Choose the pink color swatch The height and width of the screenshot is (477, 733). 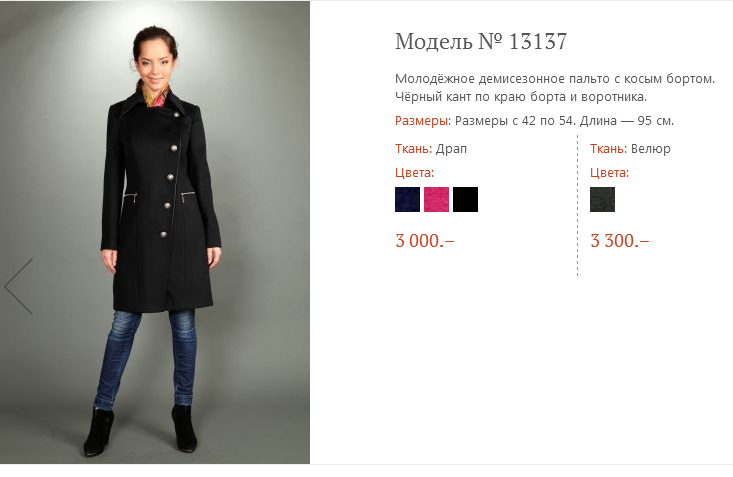436,199
